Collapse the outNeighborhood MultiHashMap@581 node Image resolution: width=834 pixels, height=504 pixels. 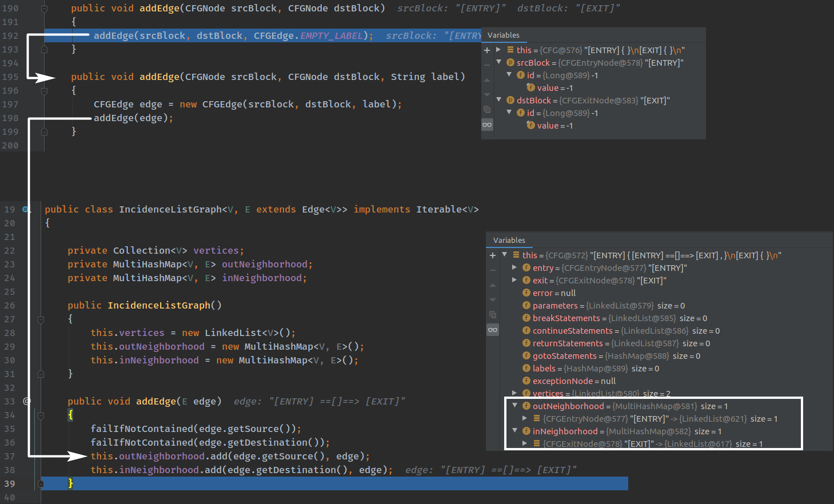[514, 405]
